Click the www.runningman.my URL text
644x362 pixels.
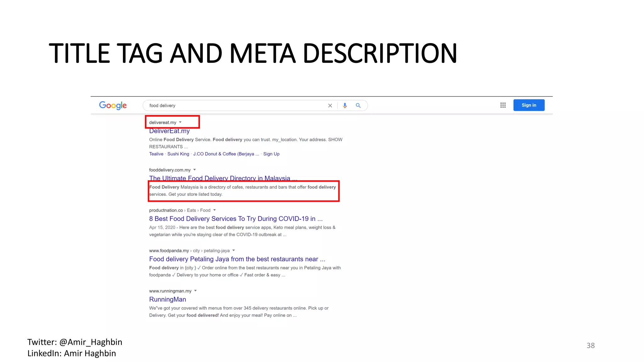[x=170, y=291]
